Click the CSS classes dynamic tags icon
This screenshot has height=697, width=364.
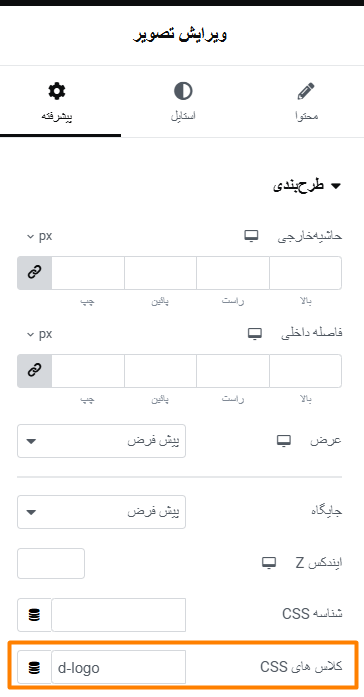click(34, 667)
